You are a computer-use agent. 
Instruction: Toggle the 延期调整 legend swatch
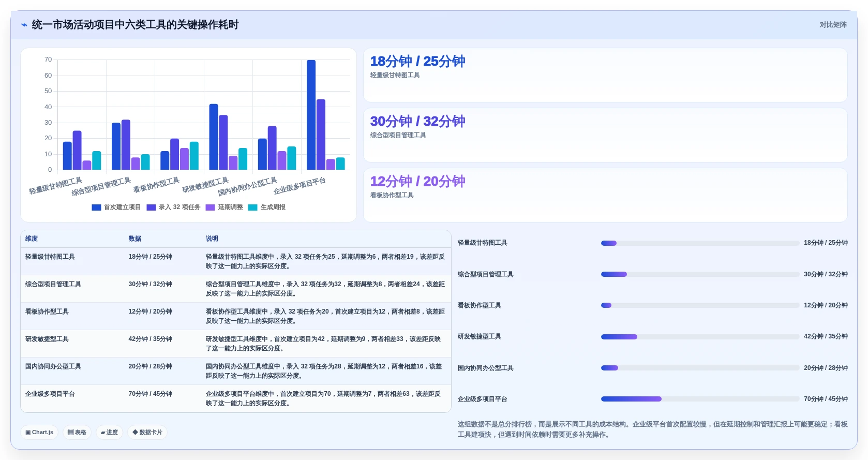tap(210, 207)
